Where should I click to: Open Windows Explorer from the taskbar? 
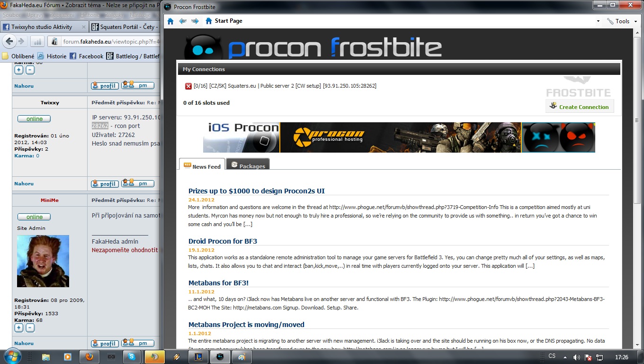(x=46, y=357)
